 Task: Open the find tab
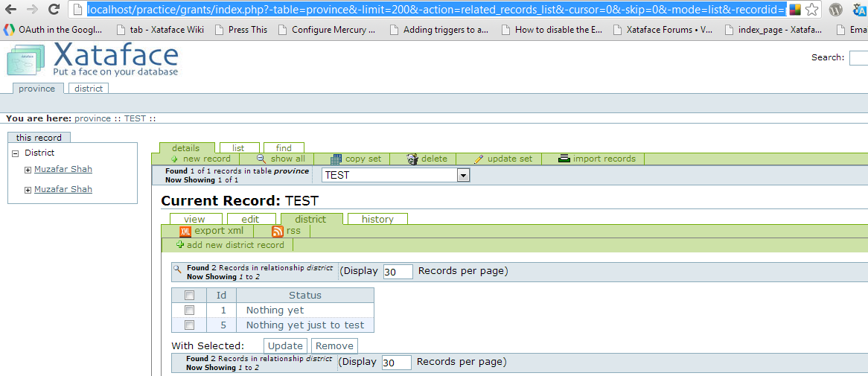click(284, 148)
